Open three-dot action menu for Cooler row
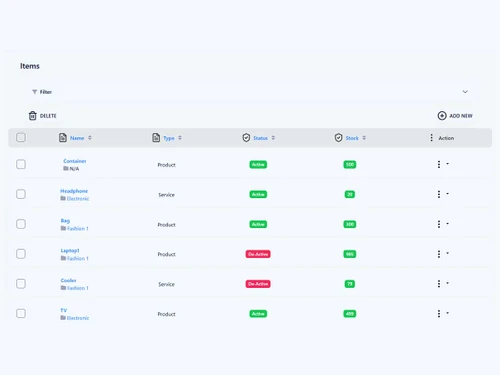This screenshot has width=500, height=375. 439,284
